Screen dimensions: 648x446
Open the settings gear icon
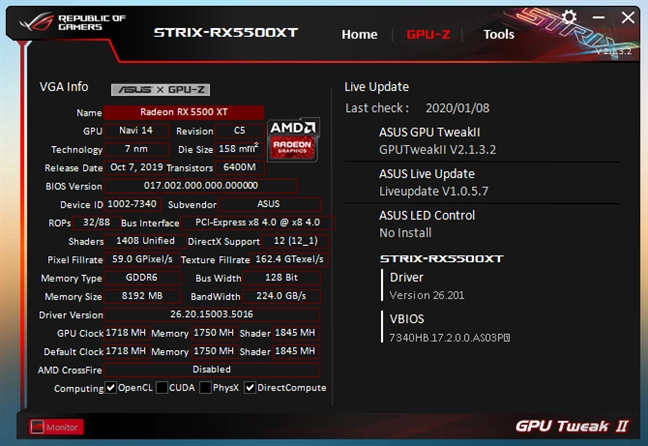pos(569,17)
